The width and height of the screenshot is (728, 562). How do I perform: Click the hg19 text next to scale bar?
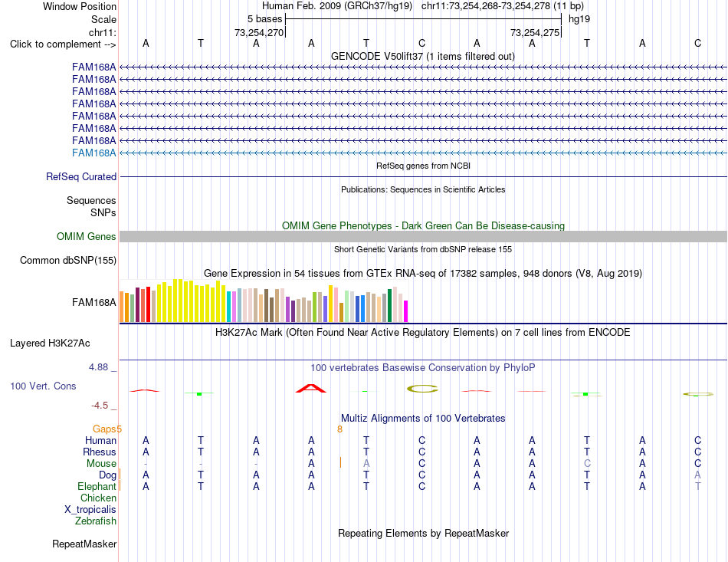pyautogui.click(x=579, y=19)
